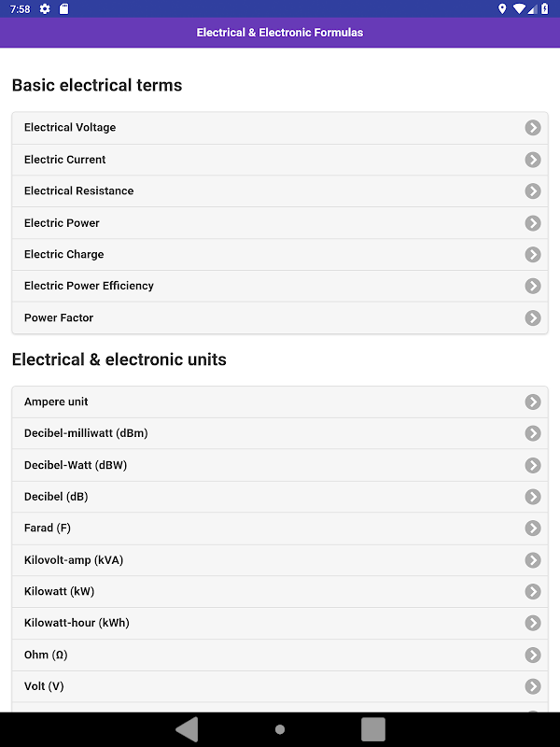The image size is (560, 747).
Task: Tap the Android back navigation button
Action: point(188,729)
